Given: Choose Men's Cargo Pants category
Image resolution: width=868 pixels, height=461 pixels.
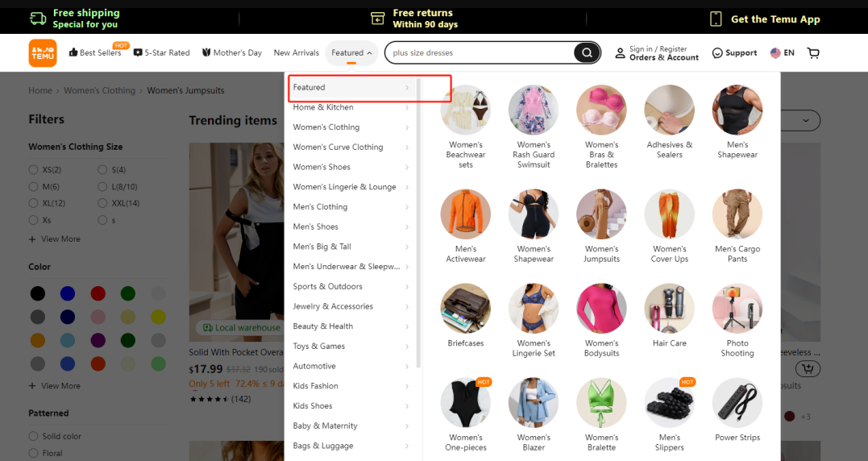Looking at the screenshot, I should 737,226.
